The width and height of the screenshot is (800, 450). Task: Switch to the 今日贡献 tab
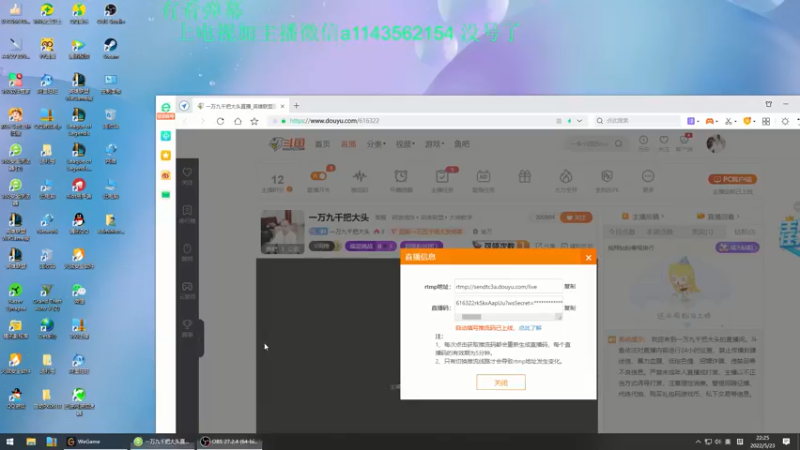click(621, 232)
